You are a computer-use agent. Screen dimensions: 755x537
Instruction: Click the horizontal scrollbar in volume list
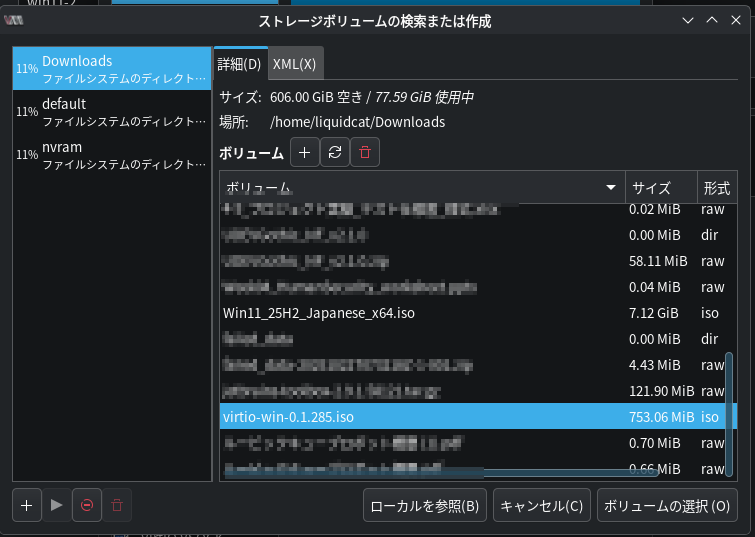click(x=441, y=473)
